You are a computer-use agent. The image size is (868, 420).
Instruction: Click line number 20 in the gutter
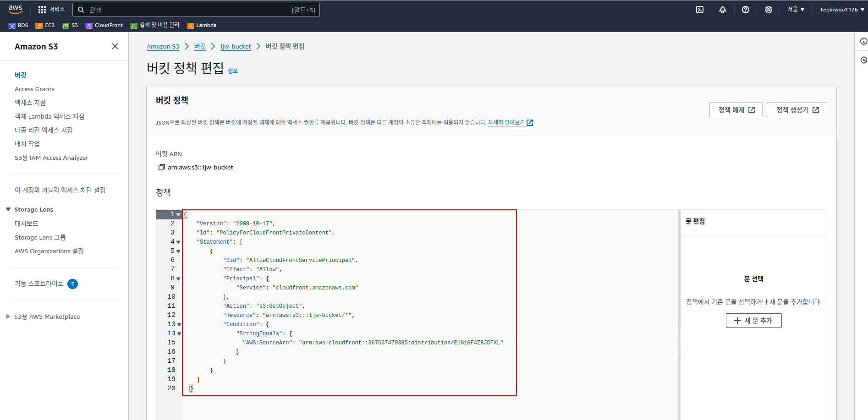tap(171, 388)
